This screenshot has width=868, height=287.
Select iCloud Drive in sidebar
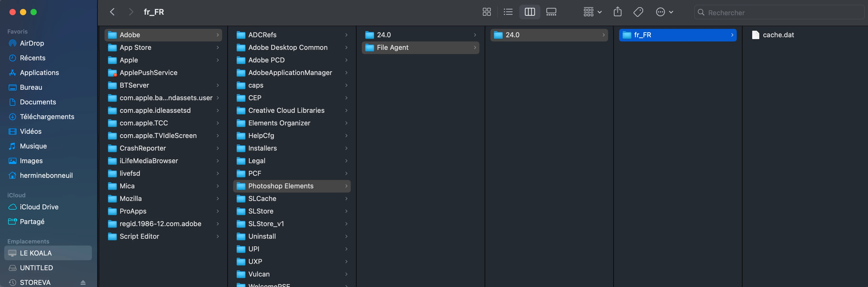coord(39,207)
